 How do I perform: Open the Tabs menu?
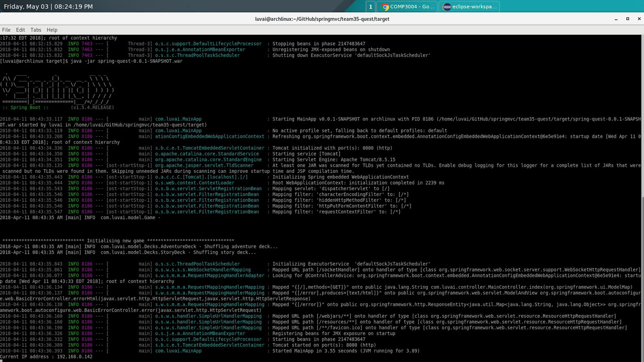(x=36, y=30)
